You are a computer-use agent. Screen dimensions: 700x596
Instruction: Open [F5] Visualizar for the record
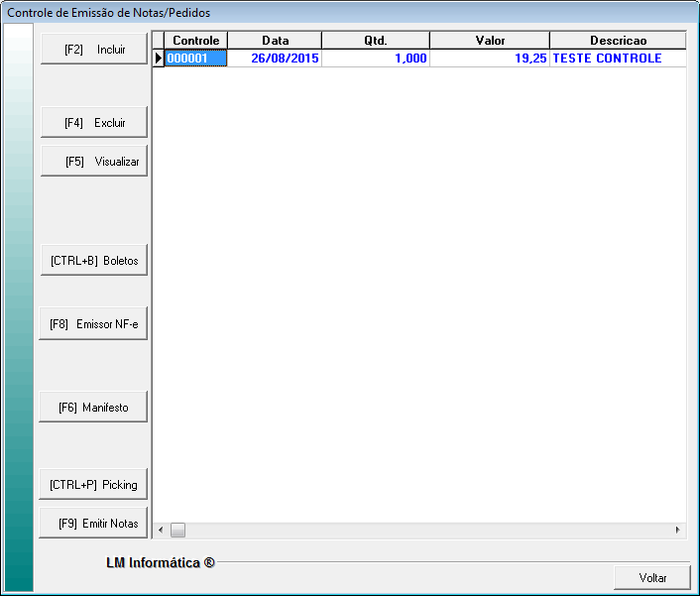pos(94,161)
